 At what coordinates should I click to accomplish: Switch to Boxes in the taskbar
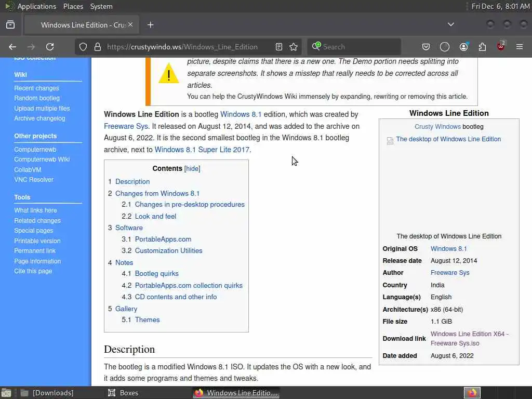(x=123, y=393)
